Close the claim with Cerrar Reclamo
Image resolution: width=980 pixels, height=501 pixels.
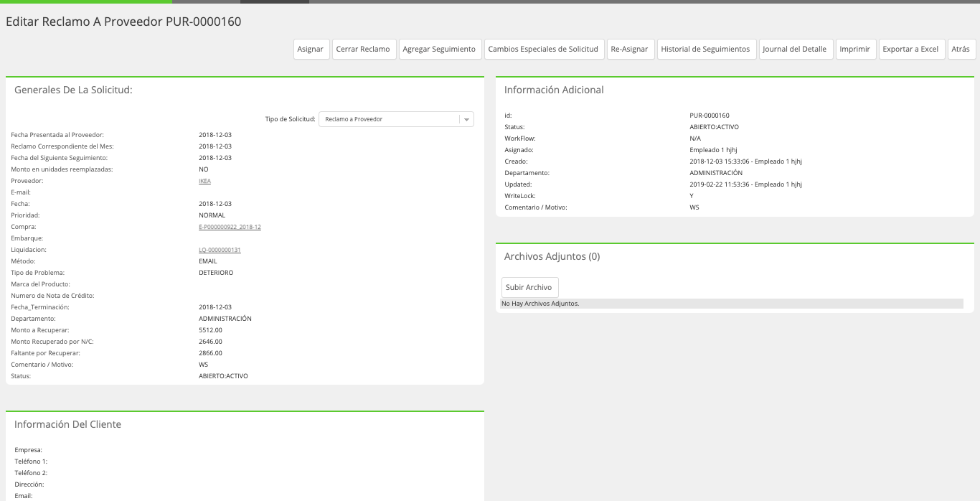[364, 50]
